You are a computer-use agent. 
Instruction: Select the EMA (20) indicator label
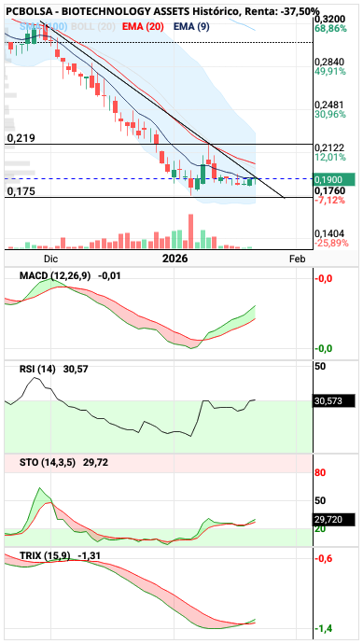coord(143,27)
